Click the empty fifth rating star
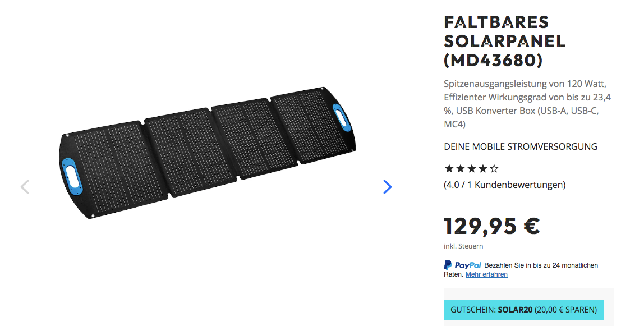 (494, 168)
